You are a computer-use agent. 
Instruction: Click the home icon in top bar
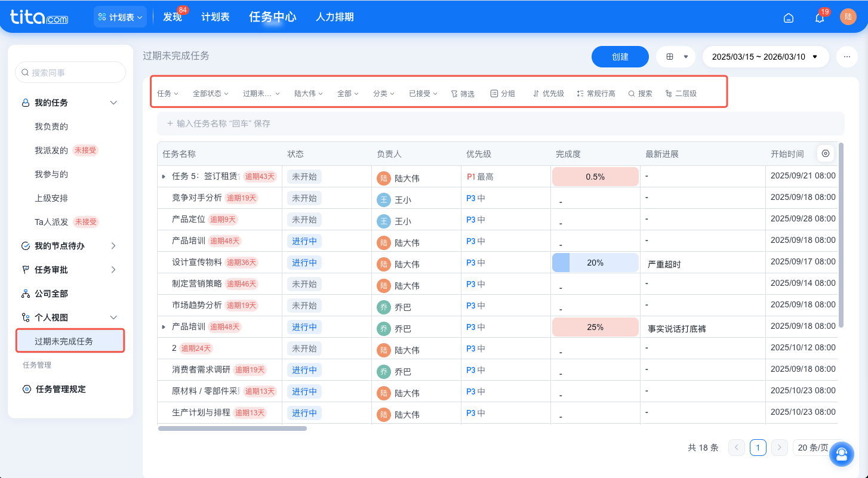click(789, 18)
